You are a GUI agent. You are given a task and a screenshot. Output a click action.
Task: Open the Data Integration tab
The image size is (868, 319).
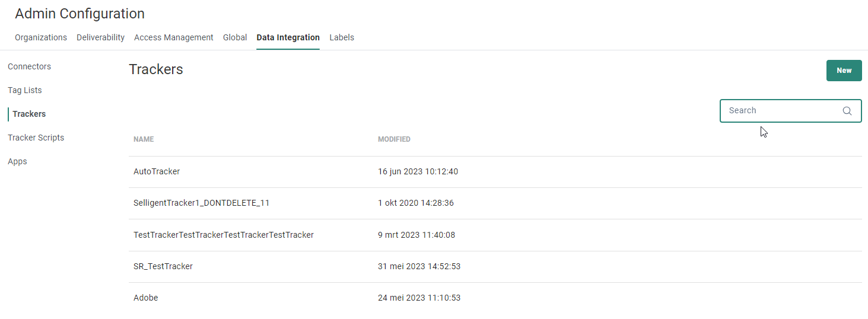tap(288, 37)
